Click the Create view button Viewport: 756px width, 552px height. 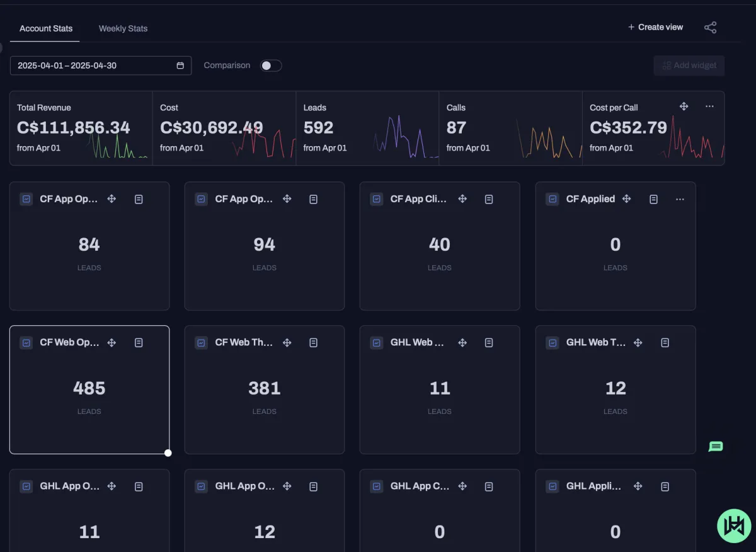pos(655,27)
